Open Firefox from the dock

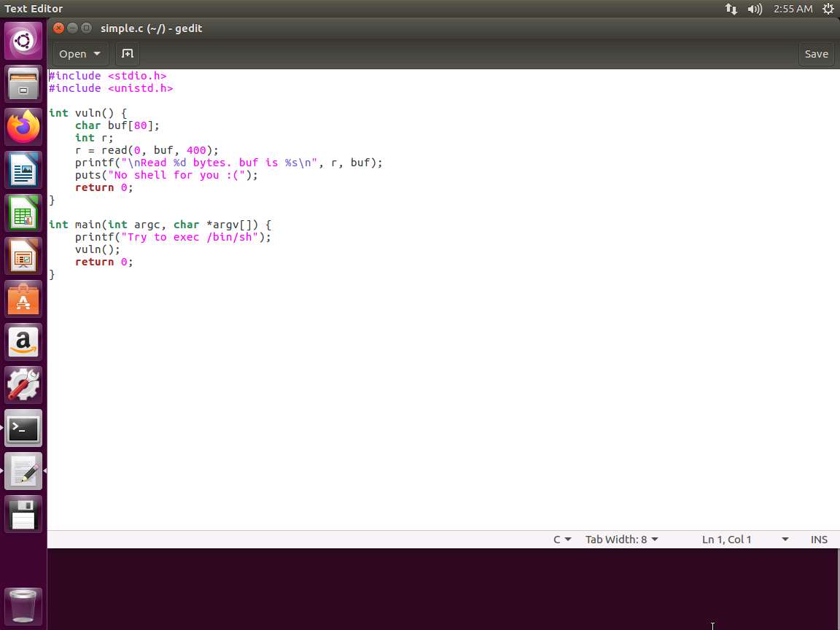pos(23,128)
